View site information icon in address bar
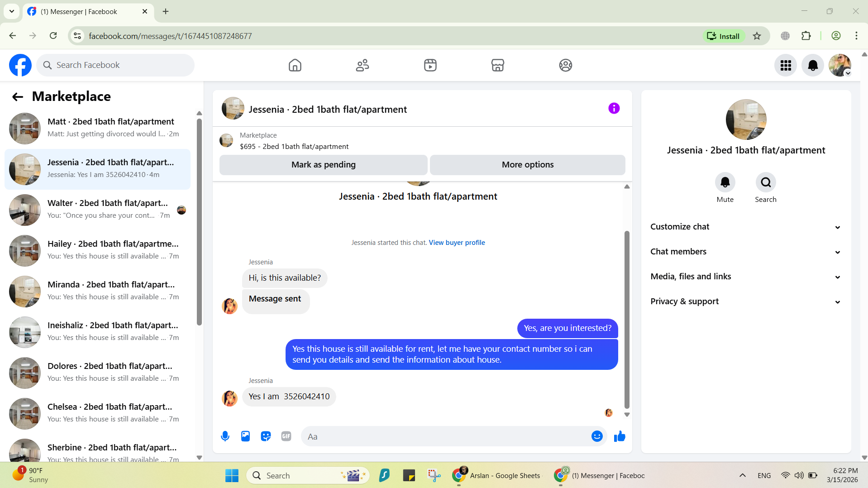The width and height of the screenshot is (868, 488). pos(77,36)
